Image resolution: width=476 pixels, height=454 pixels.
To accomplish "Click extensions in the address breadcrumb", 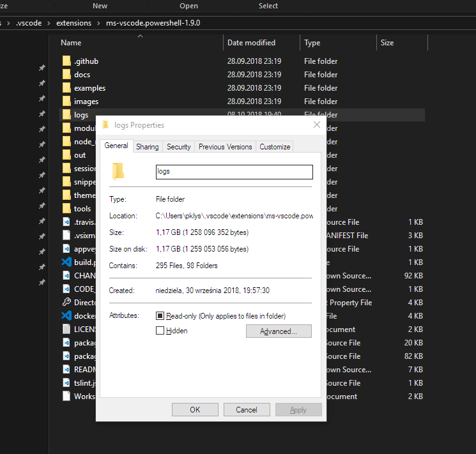I will click(x=73, y=23).
